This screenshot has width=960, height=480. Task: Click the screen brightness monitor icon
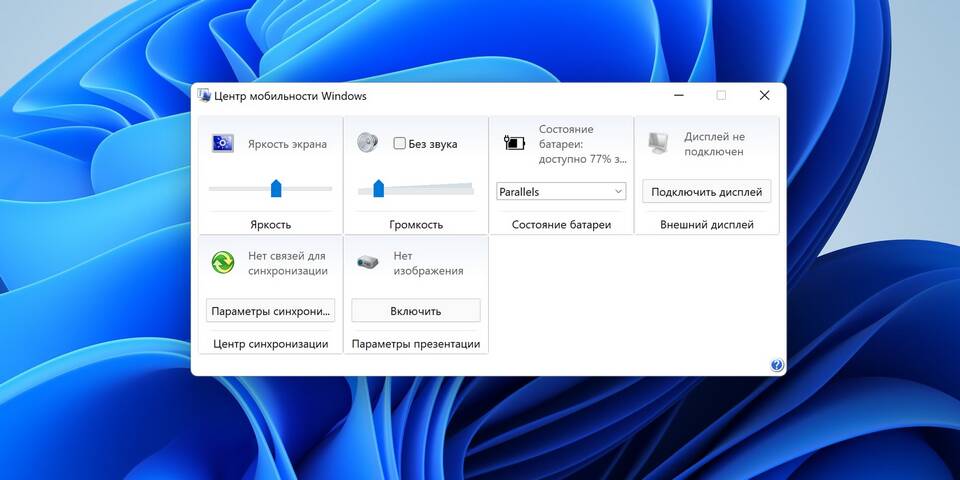[x=222, y=143]
